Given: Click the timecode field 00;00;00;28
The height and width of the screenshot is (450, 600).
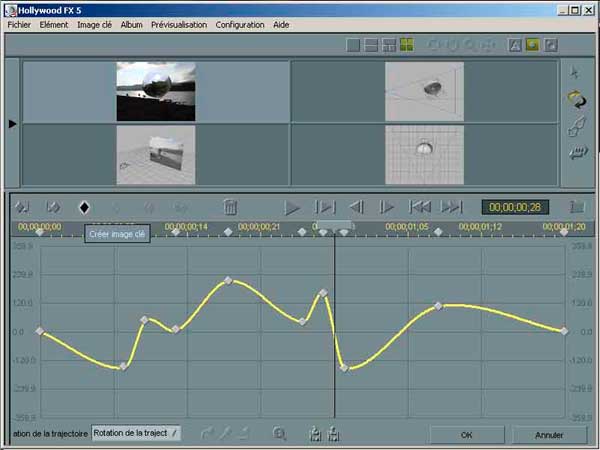Looking at the screenshot, I should coord(515,207).
